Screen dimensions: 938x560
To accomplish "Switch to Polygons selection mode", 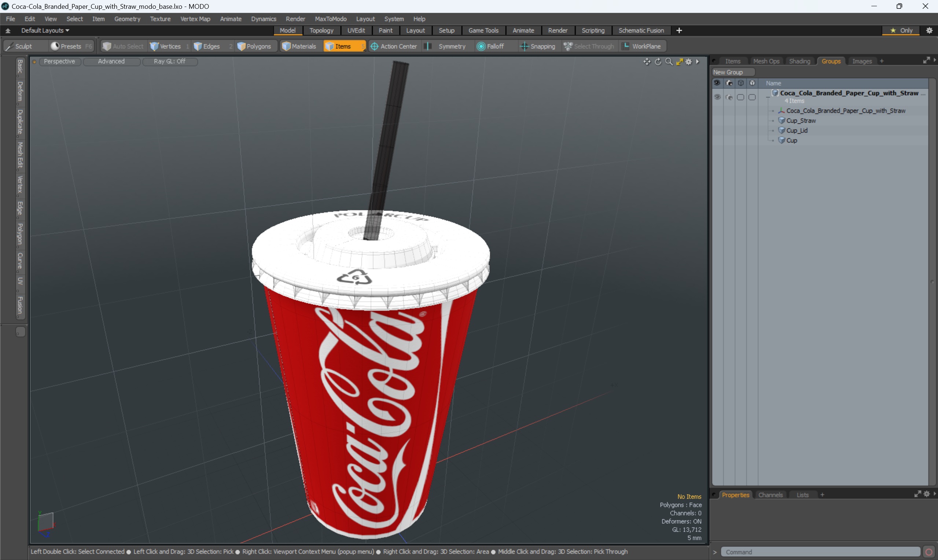I will [x=256, y=46].
